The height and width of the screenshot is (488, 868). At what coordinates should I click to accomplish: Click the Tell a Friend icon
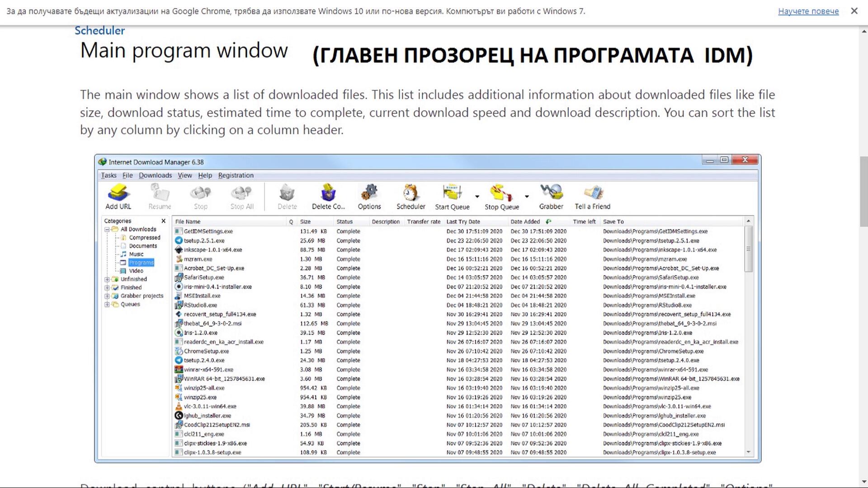593,192
